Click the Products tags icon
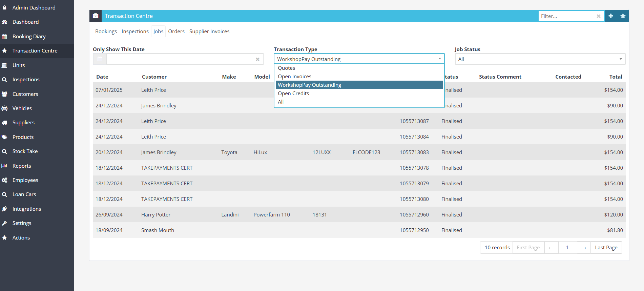This screenshot has height=291, width=644. pyautogui.click(x=4, y=137)
